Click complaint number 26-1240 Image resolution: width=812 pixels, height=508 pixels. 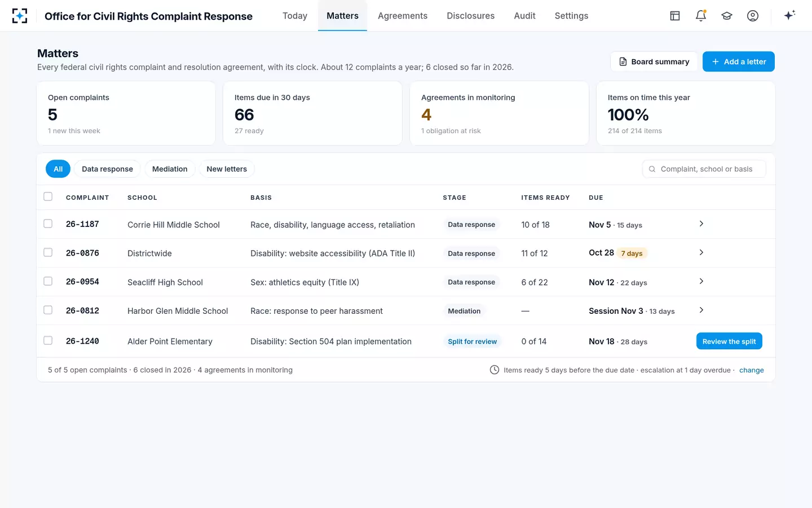point(82,341)
